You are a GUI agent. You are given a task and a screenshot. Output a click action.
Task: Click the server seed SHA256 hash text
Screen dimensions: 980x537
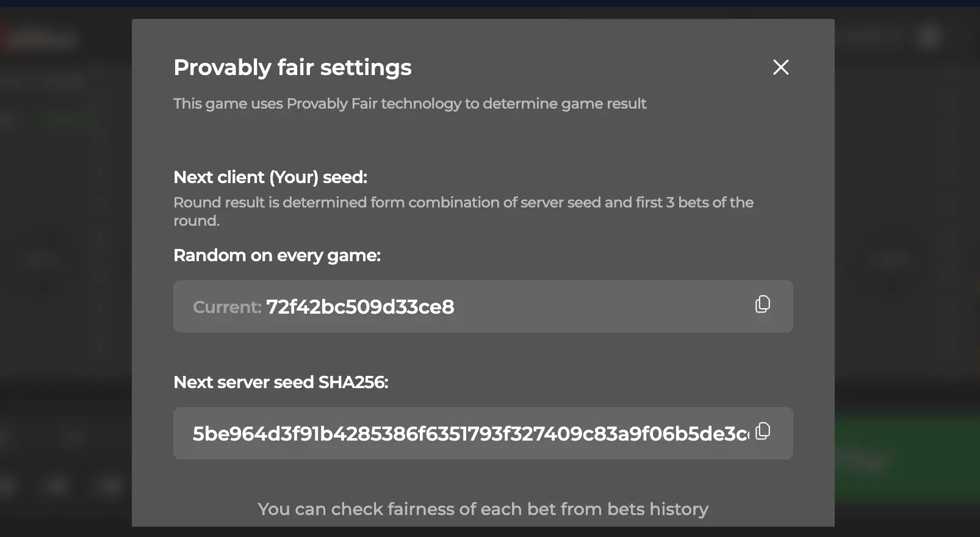click(470, 434)
